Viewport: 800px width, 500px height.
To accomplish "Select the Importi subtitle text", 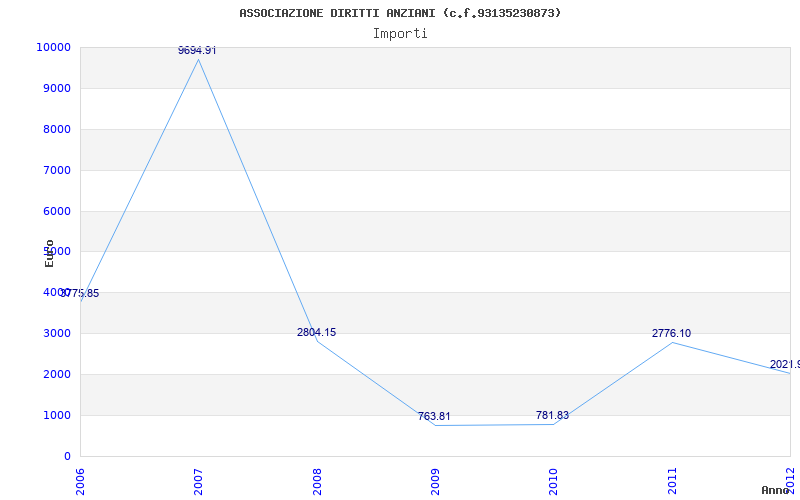I will coord(400,34).
